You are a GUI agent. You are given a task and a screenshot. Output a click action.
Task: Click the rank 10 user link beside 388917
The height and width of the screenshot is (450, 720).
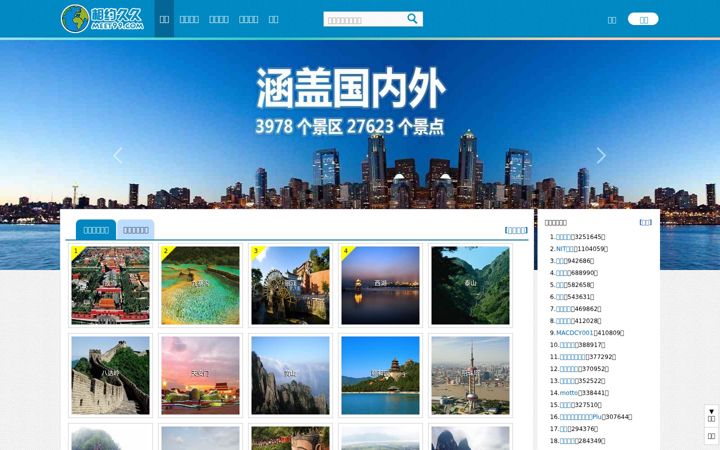pos(567,344)
